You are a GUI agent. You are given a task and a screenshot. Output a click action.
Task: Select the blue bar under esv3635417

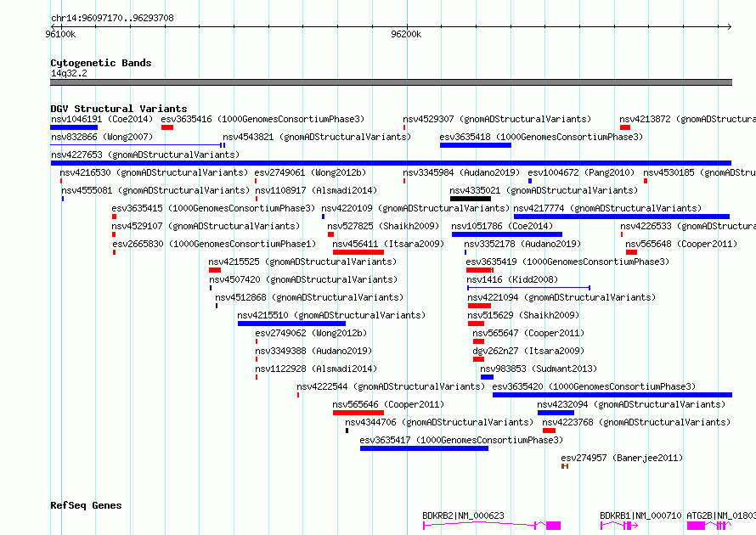424,448
